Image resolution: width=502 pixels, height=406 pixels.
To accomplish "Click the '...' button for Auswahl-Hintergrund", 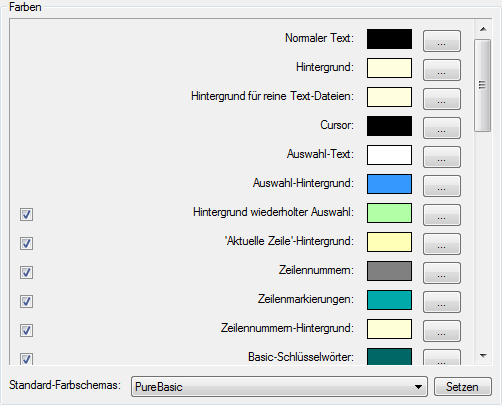I will coord(442,186).
